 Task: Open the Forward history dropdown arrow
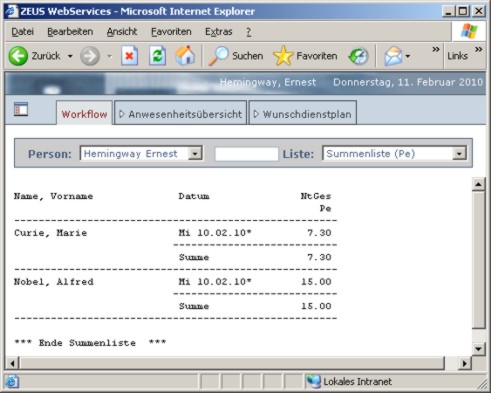coord(109,56)
